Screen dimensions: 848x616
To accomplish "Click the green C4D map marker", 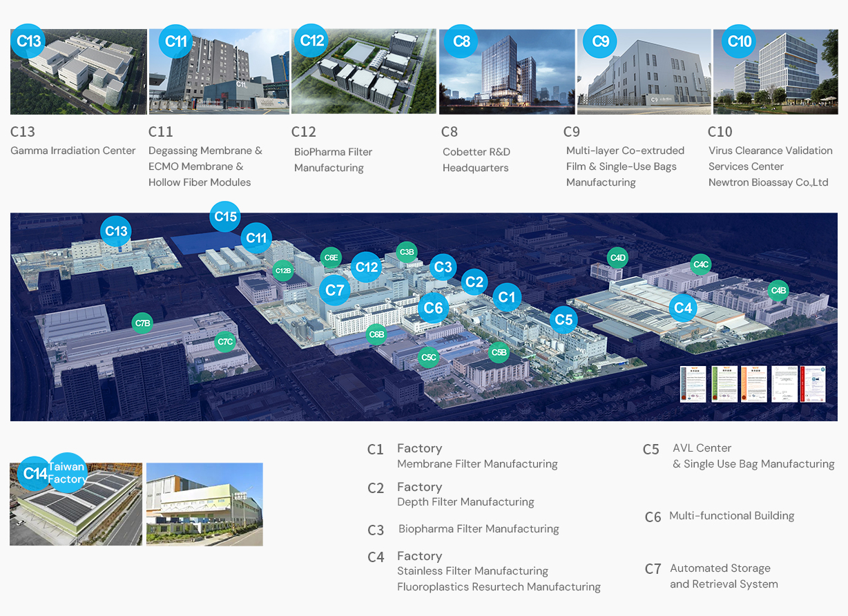I will pos(617,258).
